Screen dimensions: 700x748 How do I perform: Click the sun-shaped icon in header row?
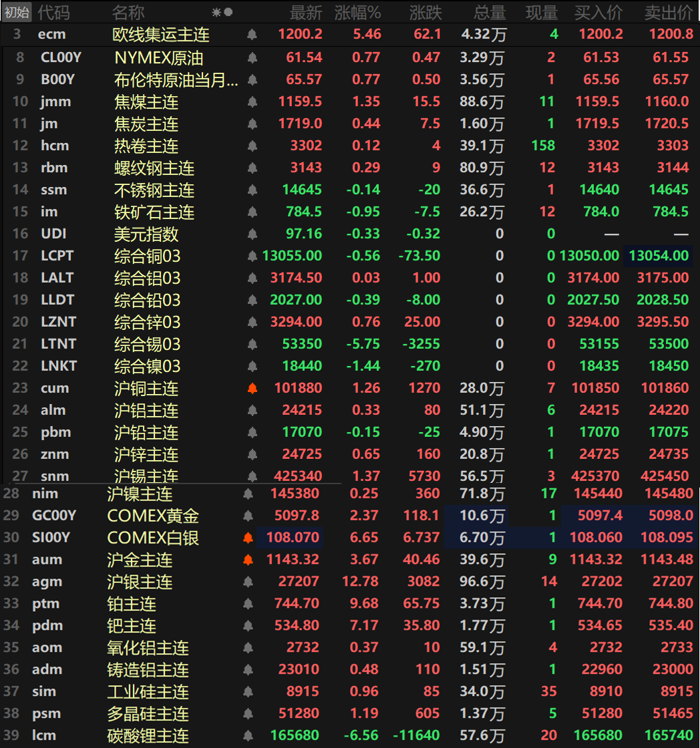[216, 12]
